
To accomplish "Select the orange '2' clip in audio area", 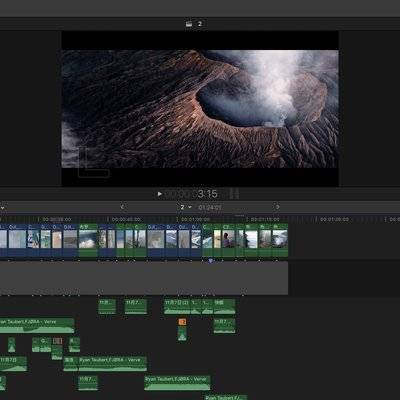I will (182, 322).
